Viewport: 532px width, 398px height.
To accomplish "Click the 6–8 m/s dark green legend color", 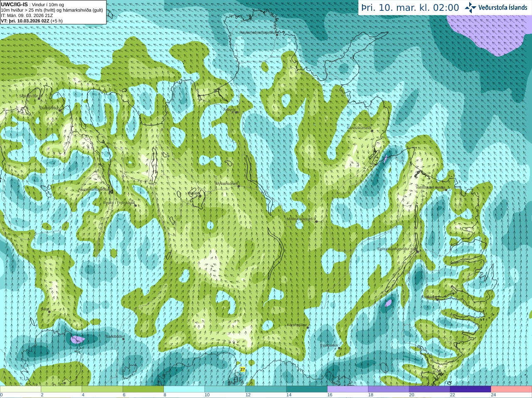I will [143, 389].
